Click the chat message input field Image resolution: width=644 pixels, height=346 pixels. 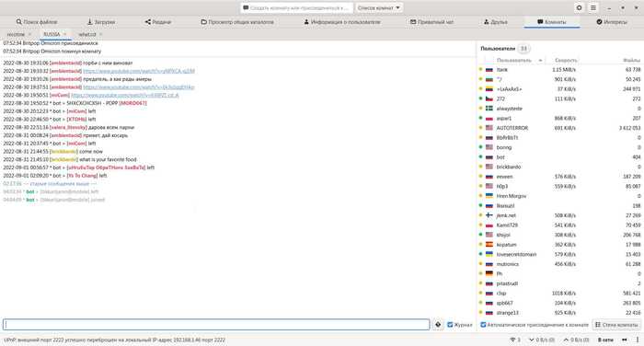tap(216, 325)
